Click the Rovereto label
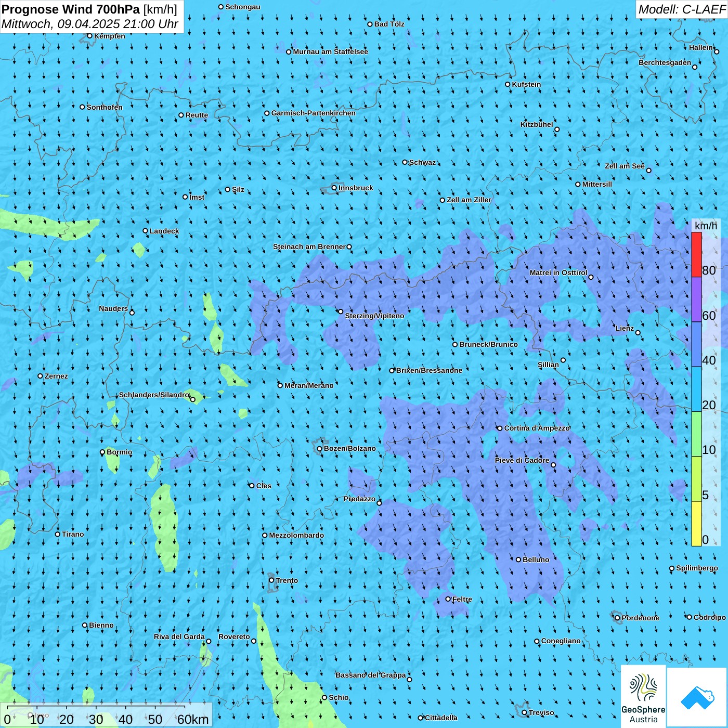 (234, 636)
